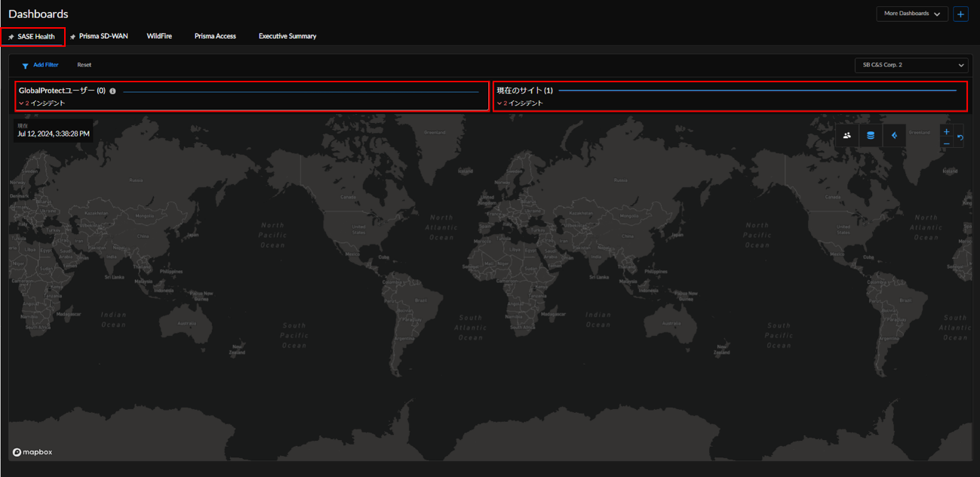Viewport: 980px width, 477px height.
Task: Open the More Dashboards dropdown
Action: (912, 14)
